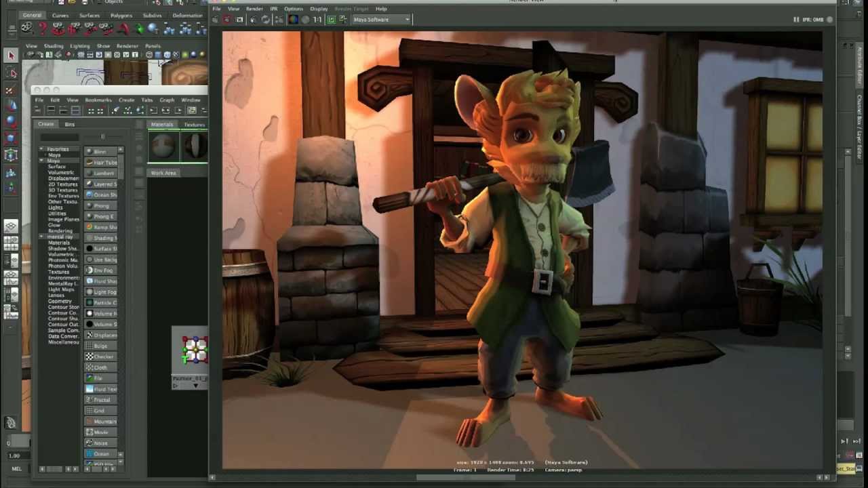Click the blue sphere shelf icon
The height and width of the screenshot is (488, 868).
click(x=152, y=28)
